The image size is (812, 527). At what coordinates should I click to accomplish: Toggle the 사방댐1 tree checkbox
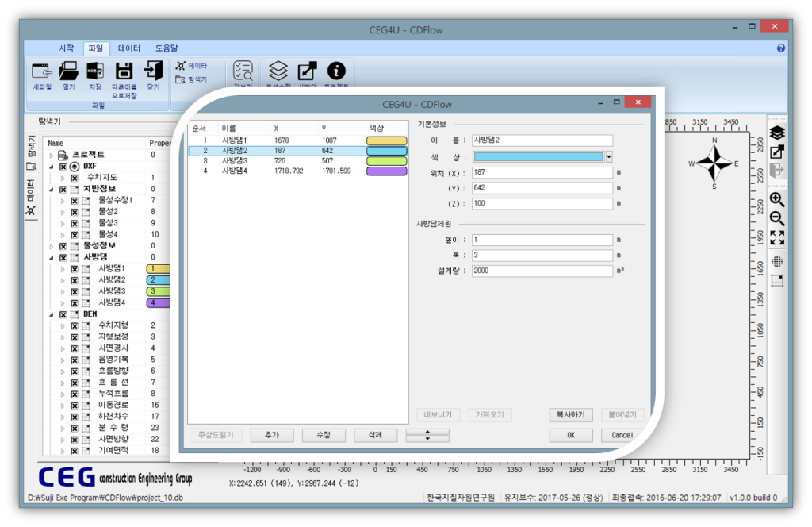74,269
